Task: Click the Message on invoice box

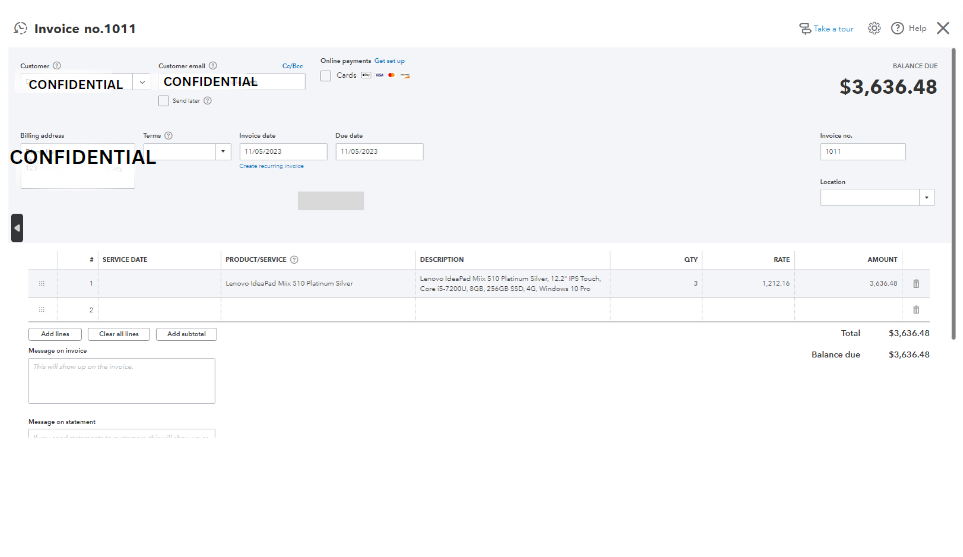Action: [x=122, y=381]
